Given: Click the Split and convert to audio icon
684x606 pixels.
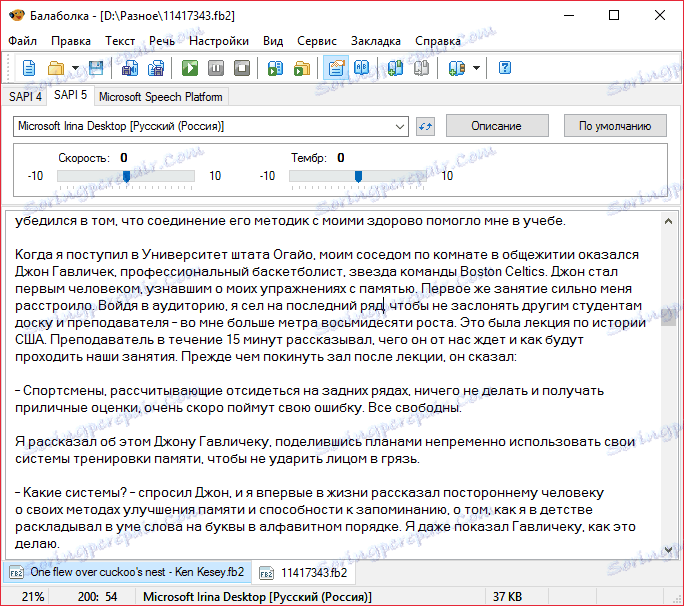Looking at the screenshot, I should click(156, 68).
